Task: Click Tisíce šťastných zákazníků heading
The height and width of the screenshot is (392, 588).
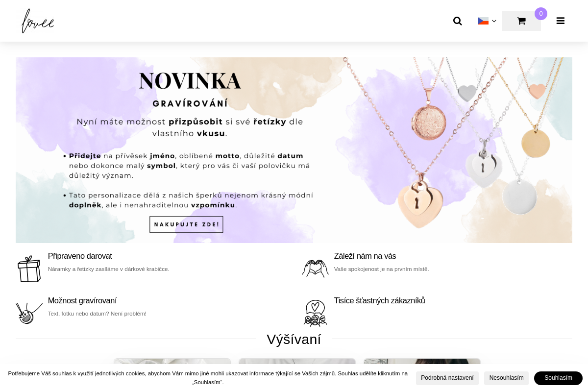Action: pyautogui.click(x=380, y=300)
